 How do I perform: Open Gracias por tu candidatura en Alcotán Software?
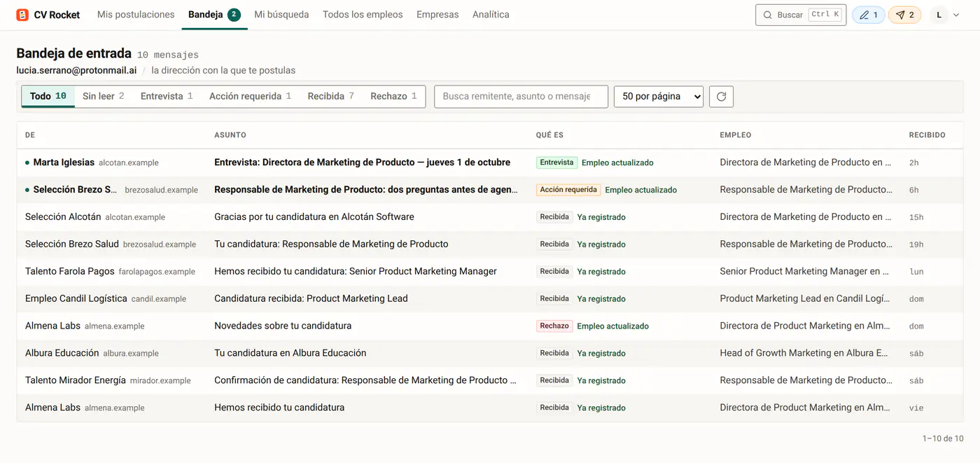click(x=314, y=217)
